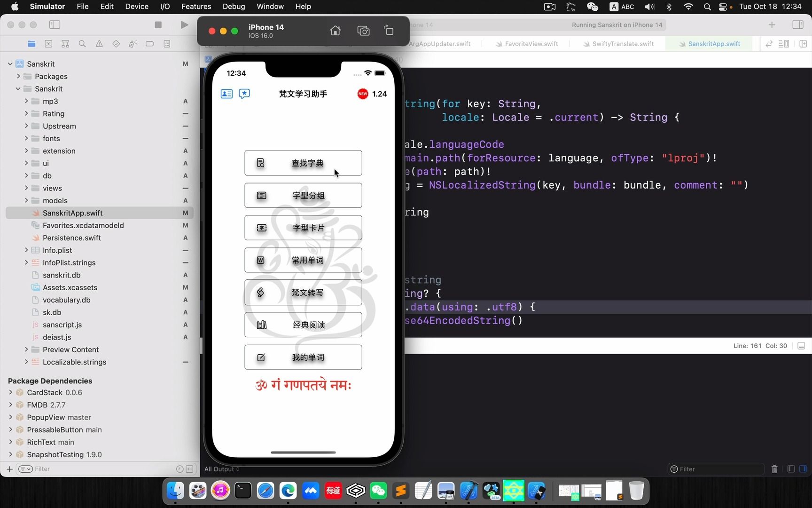Tap the 我的单词 button
The height and width of the screenshot is (508, 812).
tap(303, 357)
